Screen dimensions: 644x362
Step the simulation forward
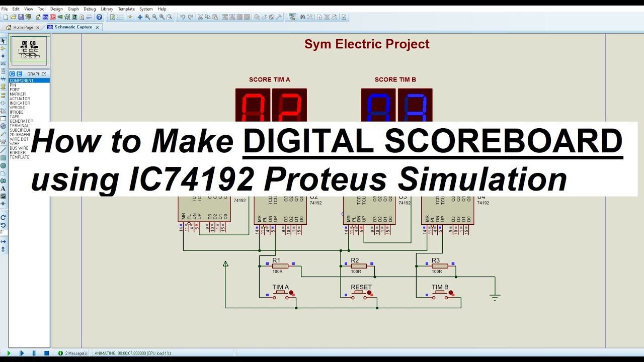click(22, 353)
